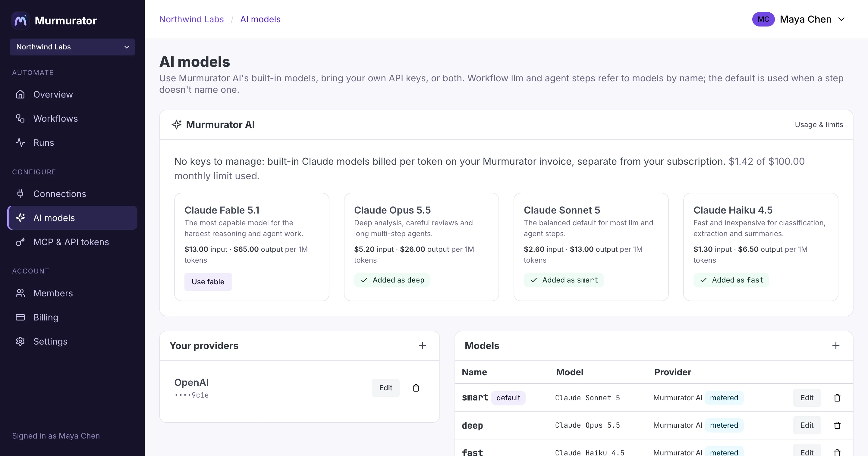Click the Claude Opus 5.5 card title
Viewport: 868px width, 456px height.
pyautogui.click(x=392, y=210)
